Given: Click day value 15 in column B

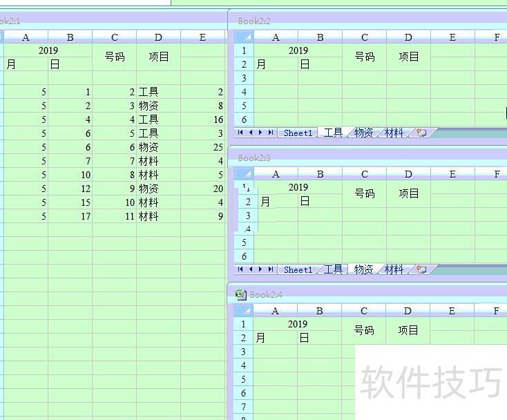Looking at the screenshot, I should (70, 202).
